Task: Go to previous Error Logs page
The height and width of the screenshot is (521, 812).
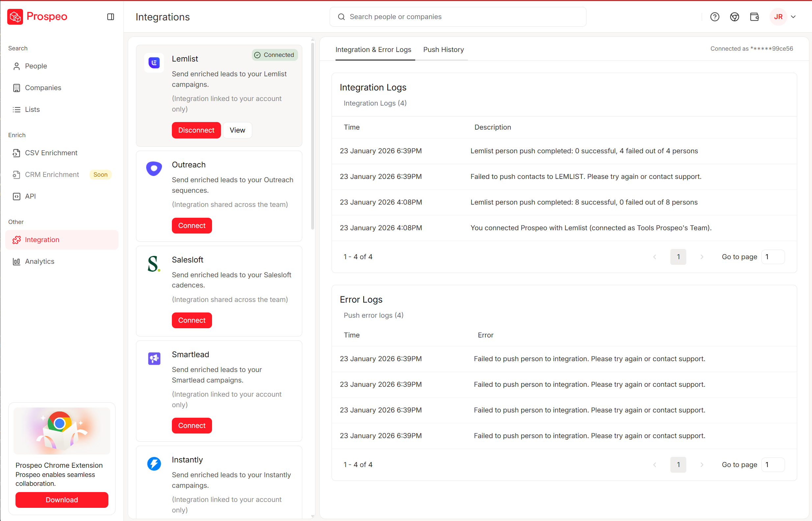Action: [x=655, y=465]
